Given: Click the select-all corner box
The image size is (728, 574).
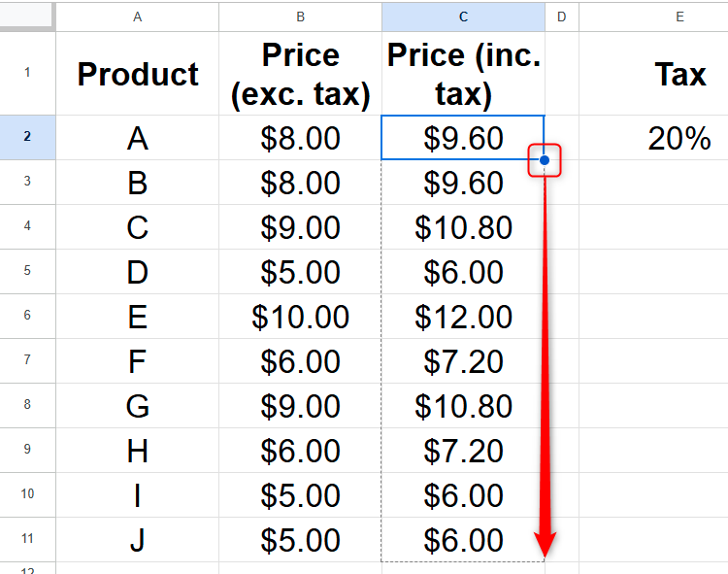Looking at the screenshot, I should point(27,17).
